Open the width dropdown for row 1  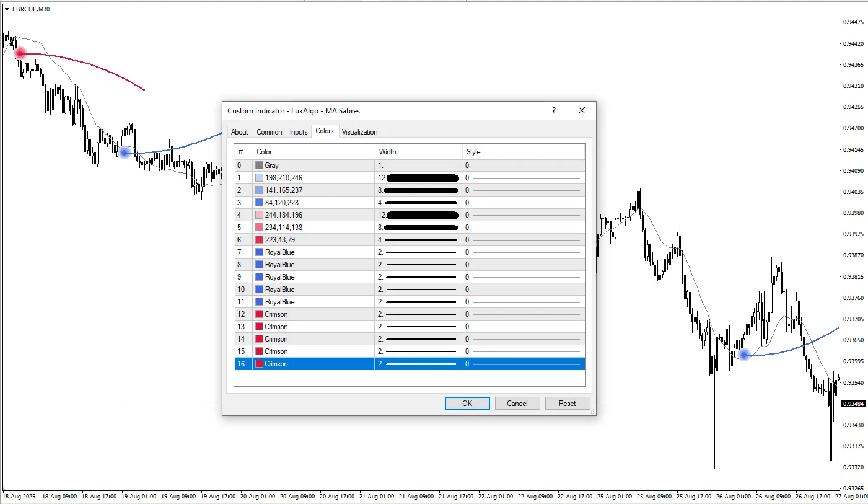418,178
